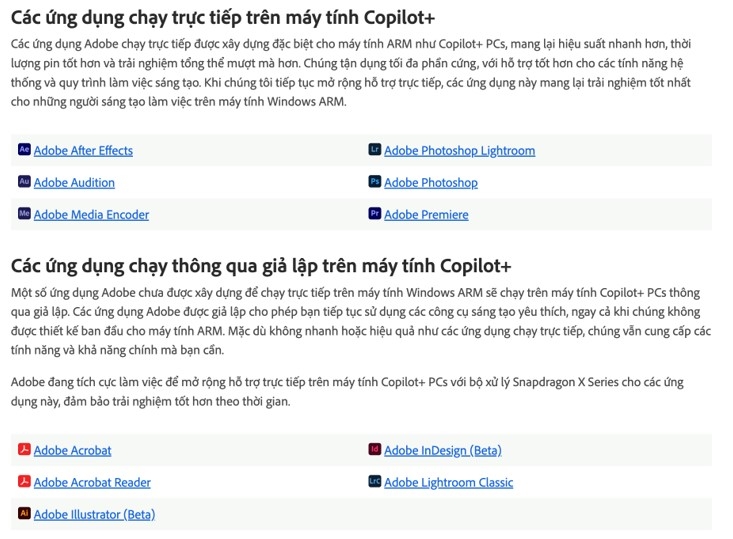Click the Media Encoder Me icon
Image resolution: width=733 pixels, height=539 pixels.
24,214
